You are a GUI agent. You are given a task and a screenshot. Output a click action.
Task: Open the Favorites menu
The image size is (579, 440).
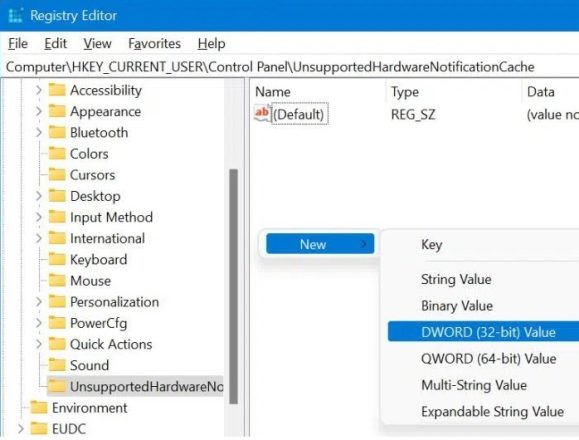154,44
